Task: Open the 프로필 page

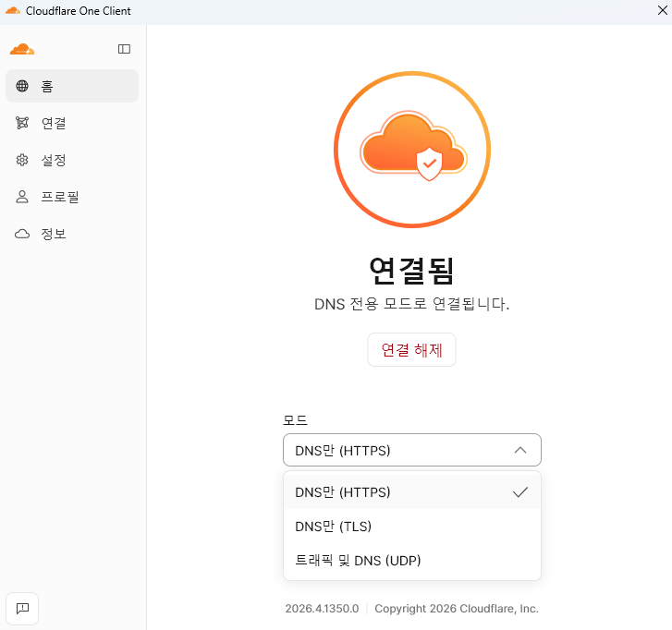Action: [x=72, y=197]
